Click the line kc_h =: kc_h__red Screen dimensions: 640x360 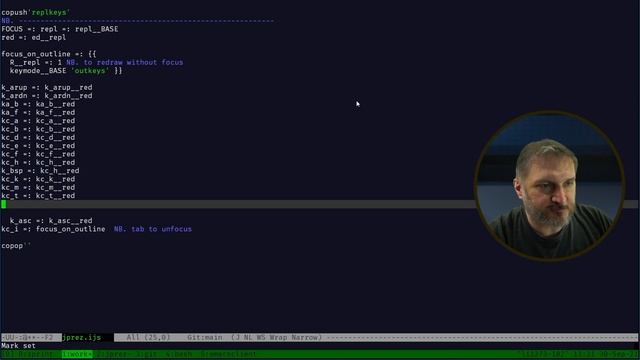point(38,162)
